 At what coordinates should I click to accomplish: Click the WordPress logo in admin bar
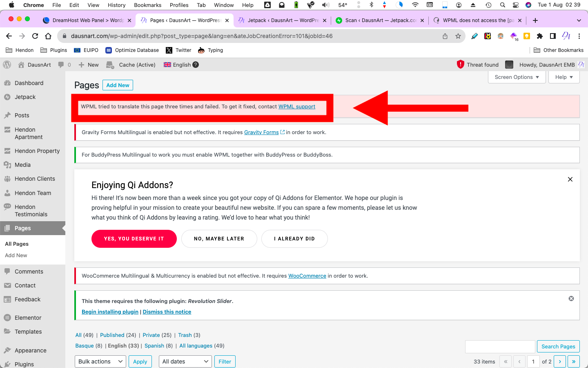coord(7,65)
